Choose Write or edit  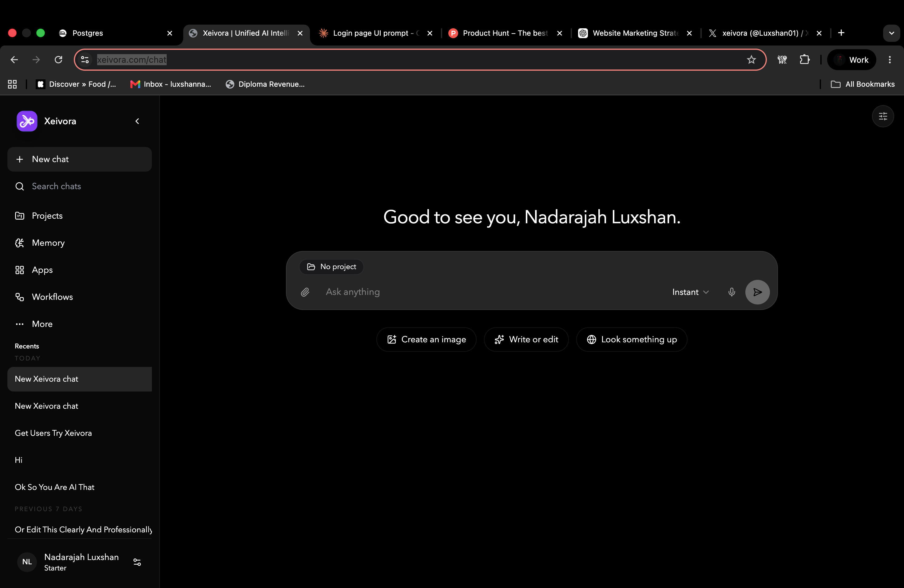526,340
